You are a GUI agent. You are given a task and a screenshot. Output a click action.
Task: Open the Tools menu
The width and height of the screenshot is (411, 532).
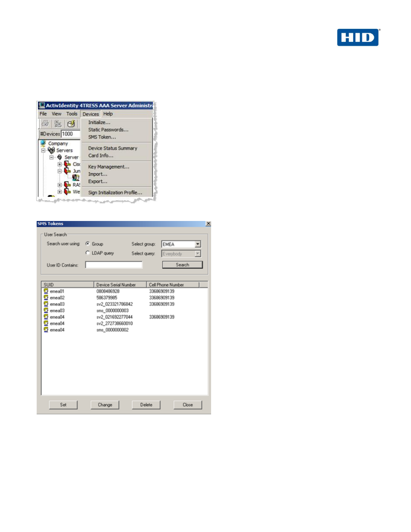72,114
